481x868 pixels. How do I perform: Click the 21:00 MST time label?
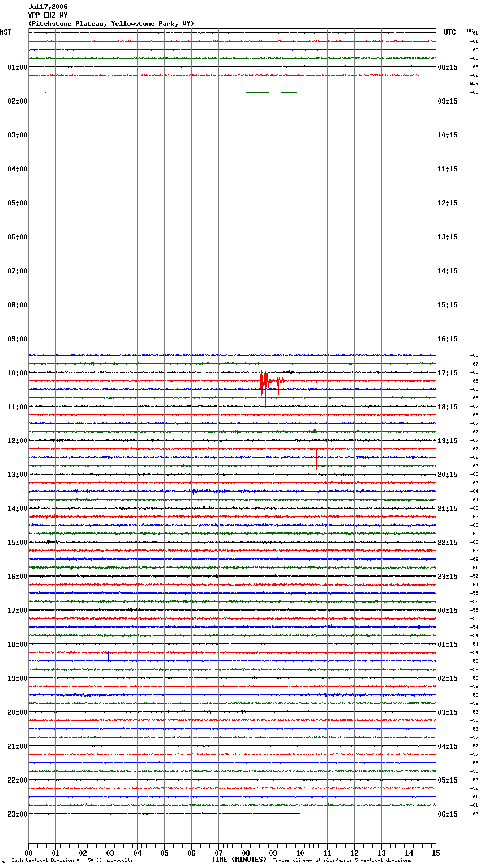coord(18,746)
